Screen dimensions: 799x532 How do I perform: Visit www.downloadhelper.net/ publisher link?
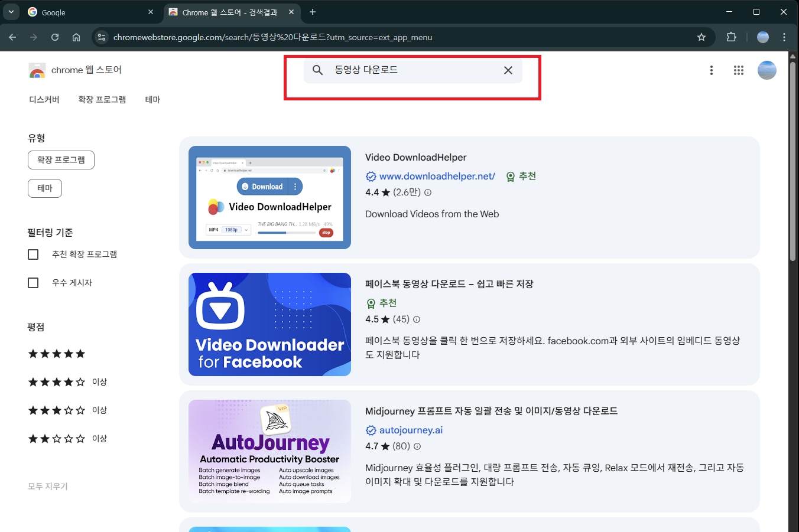coord(437,176)
